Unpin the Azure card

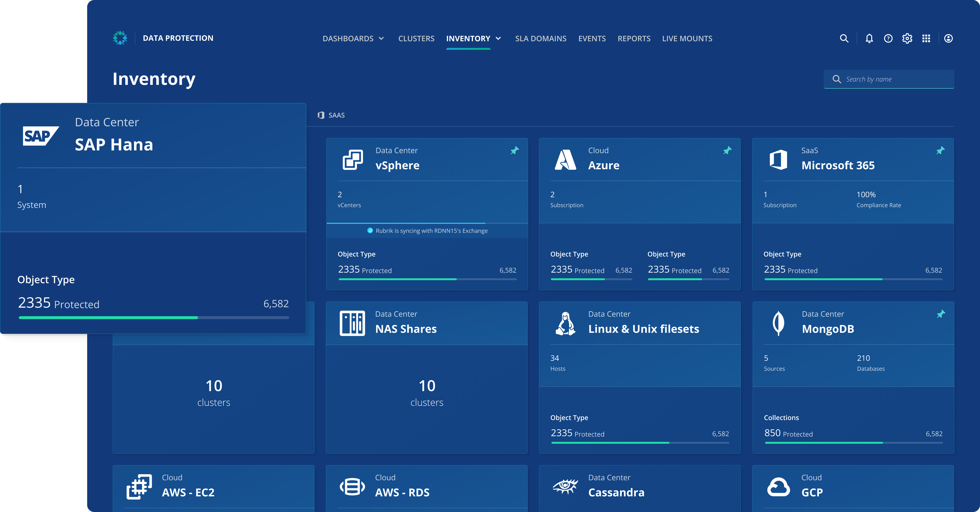tap(727, 150)
